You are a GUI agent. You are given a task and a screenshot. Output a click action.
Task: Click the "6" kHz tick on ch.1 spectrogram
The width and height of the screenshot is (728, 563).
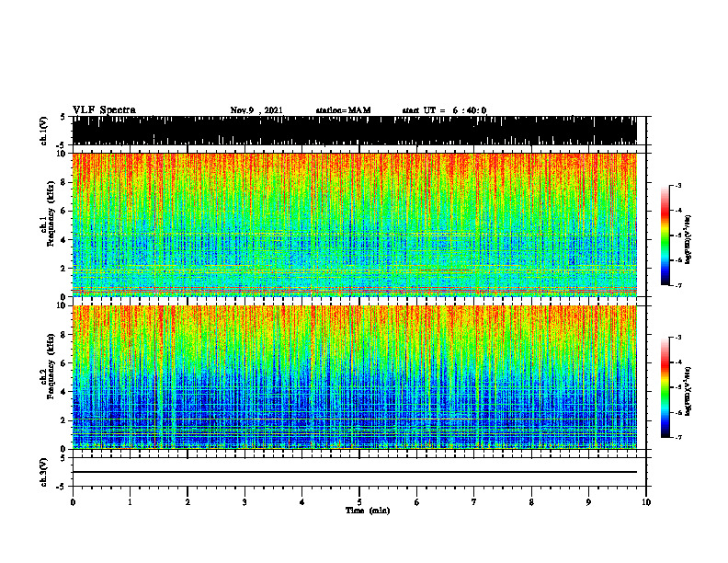[x=63, y=211]
